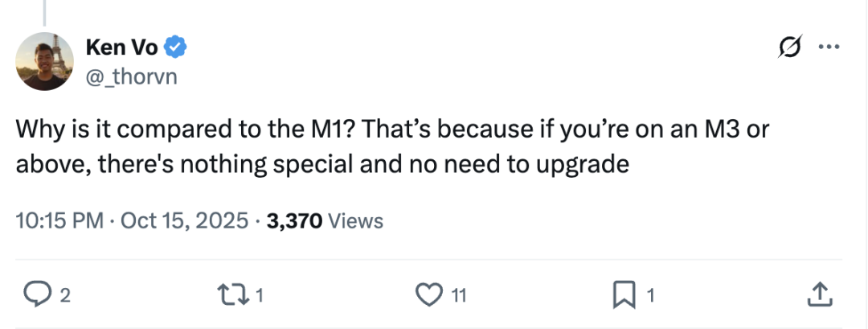868x329 pixels.
Task: Click the gray thread connector line above the avatar
Action: [x=44, y=12]
